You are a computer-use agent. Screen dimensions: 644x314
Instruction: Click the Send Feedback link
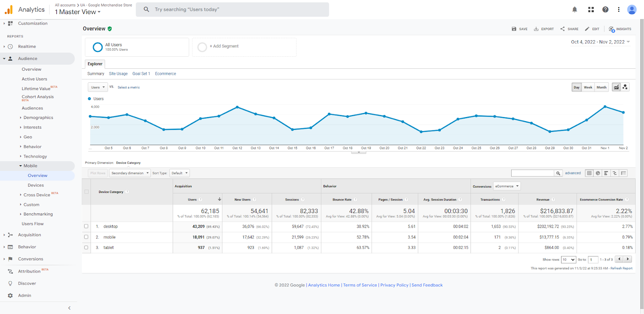427,285
